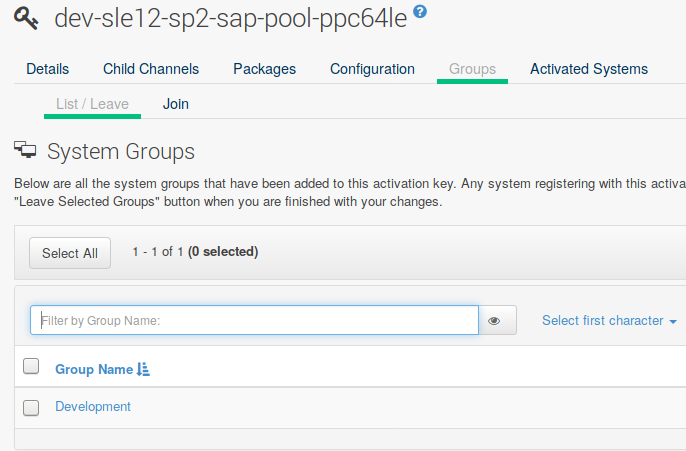The image size is (686, 451).
Task: Check the Development group checkbox
Action: [31, 407]
